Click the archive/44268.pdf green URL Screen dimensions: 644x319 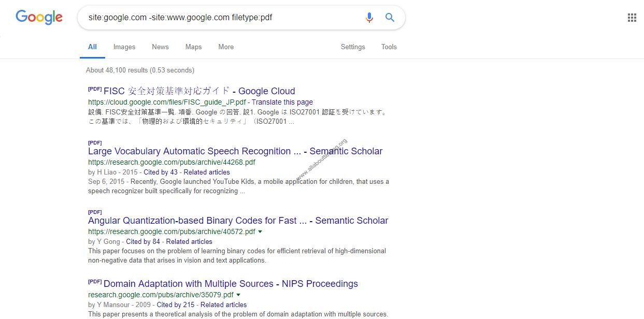171,162
